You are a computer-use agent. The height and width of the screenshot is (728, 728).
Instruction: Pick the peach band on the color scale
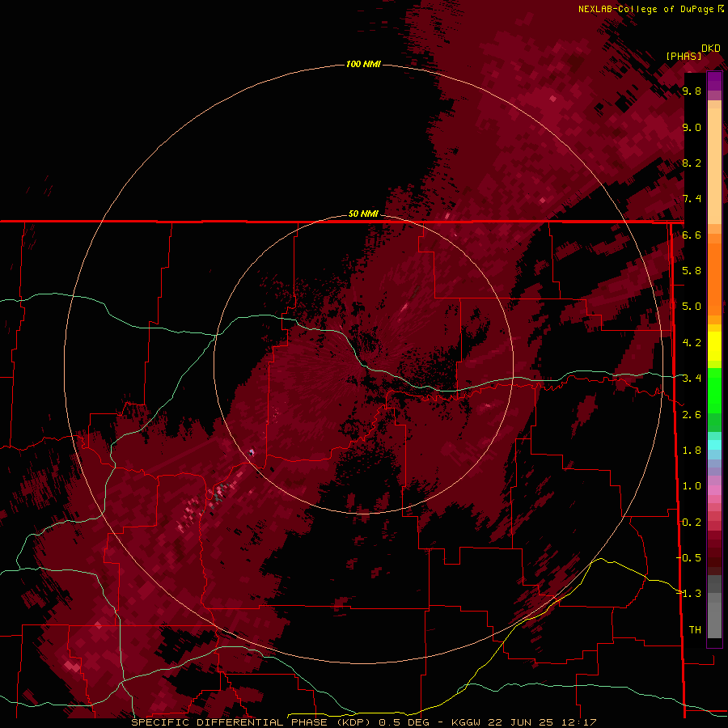pyautogui.click(x=714, y=163)
